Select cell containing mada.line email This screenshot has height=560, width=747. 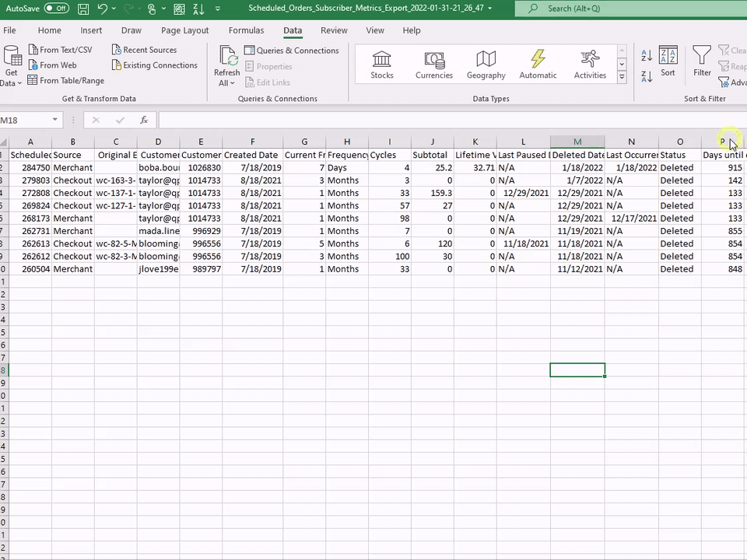(158, 231)
